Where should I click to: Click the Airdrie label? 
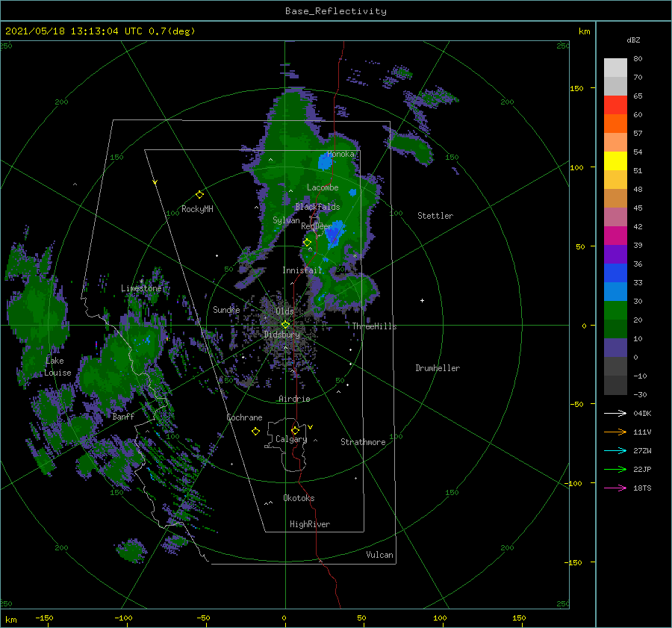[x=294, y=399]
